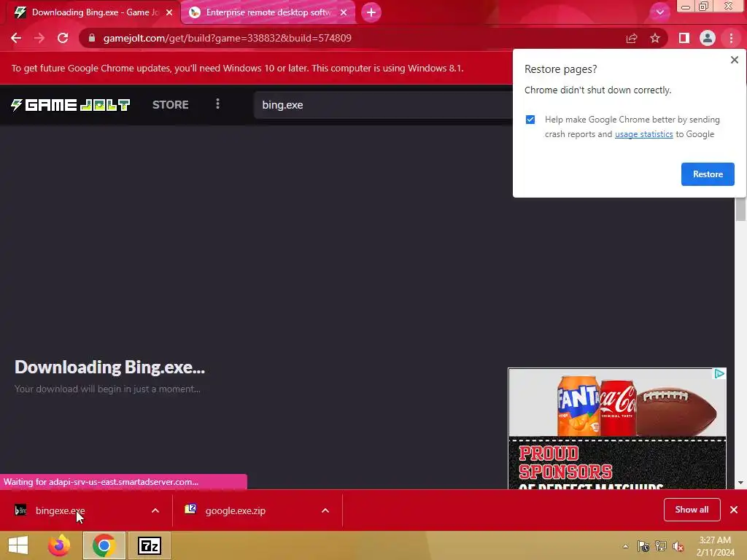This screenshot has height=560, width=747.
Task: Click the Restore button
Action: [x=708, y=174]
